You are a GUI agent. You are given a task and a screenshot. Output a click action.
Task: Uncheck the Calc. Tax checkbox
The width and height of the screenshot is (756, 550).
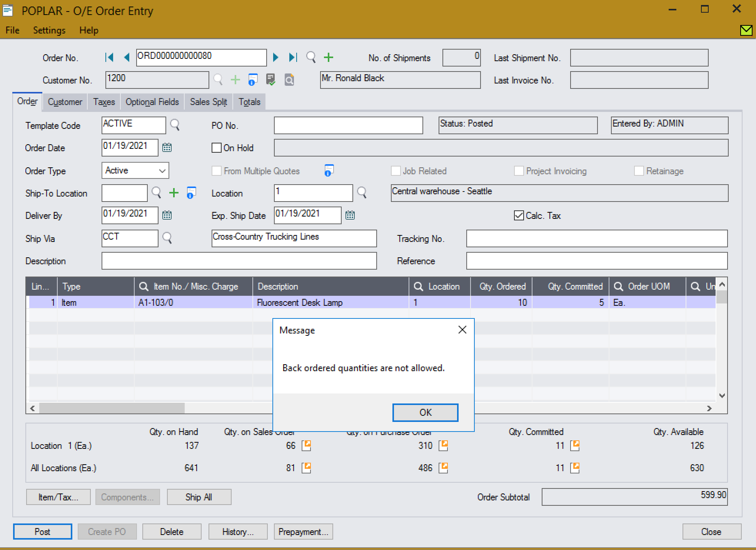point(519,215)
